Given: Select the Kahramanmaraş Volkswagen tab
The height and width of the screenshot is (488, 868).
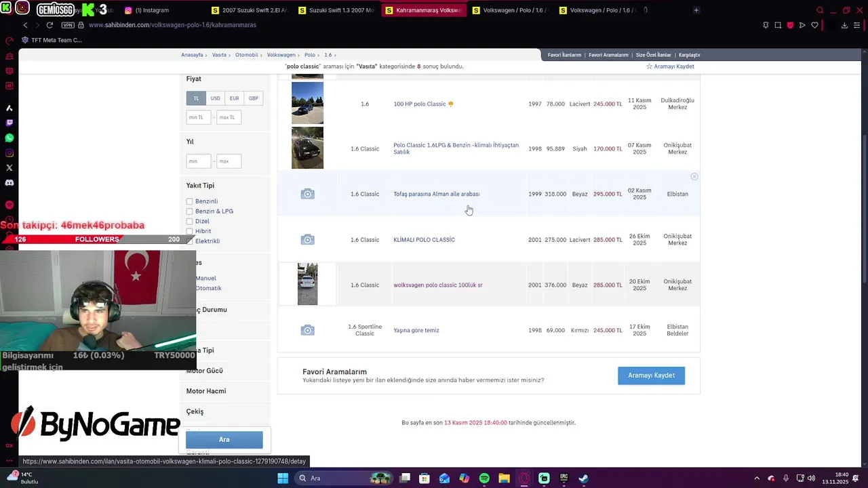Looking at the screenshot, I should coord(425,10).
